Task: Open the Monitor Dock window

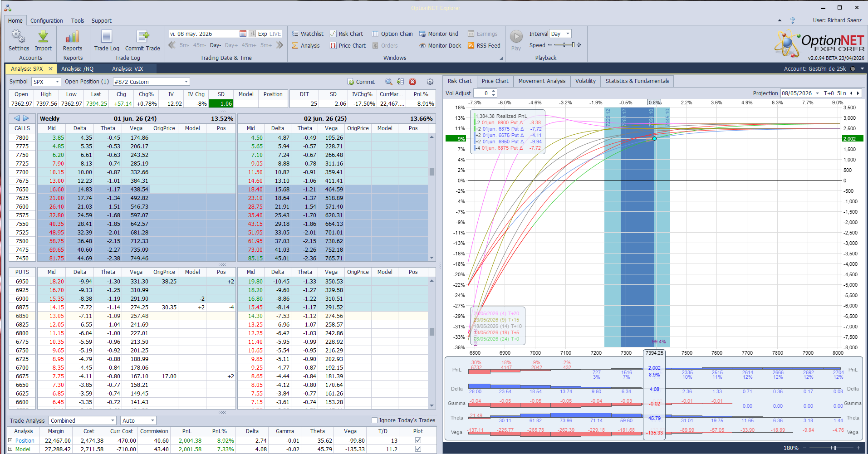Action: [x=440, y=45]
